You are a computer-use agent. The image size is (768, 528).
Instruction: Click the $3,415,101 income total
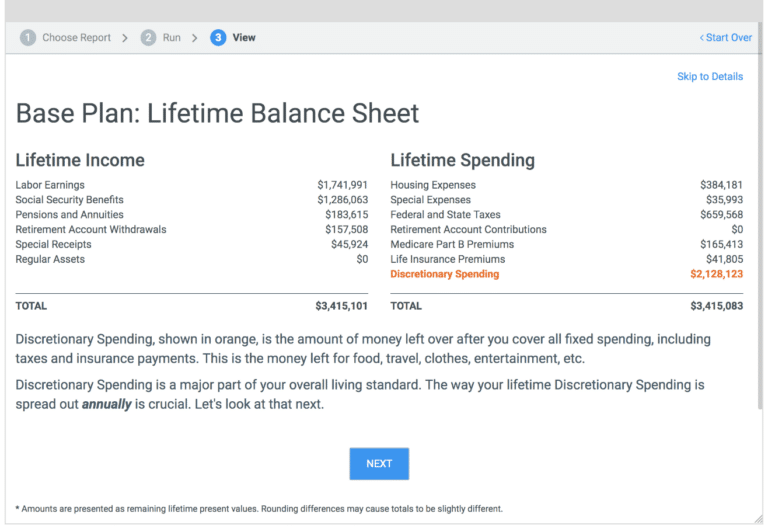point(341,306)
